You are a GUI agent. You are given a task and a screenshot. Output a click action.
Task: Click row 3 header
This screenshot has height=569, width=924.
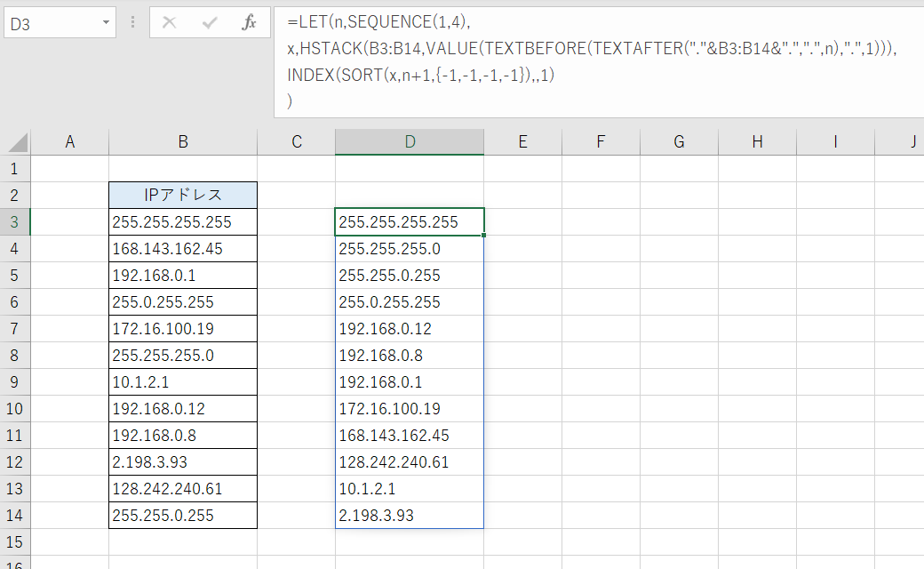point(14,221)
